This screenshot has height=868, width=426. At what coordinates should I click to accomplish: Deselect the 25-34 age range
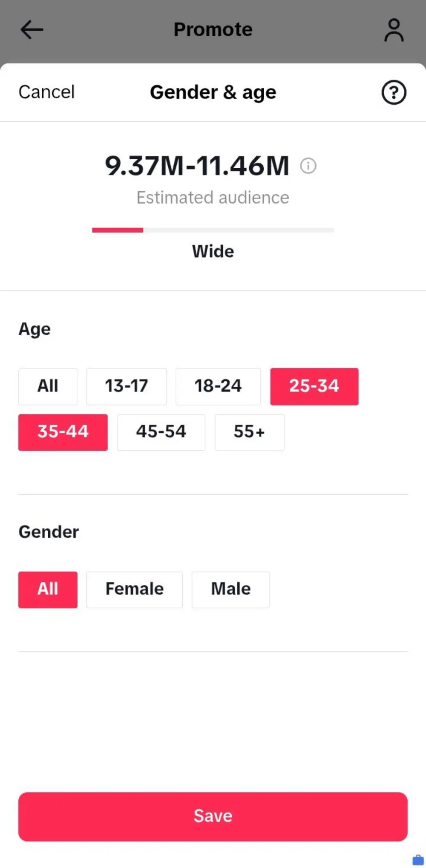click(314, 386)
